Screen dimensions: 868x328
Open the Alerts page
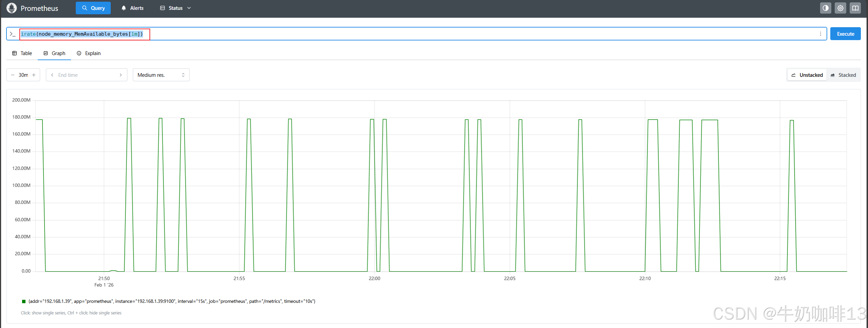point(132,8)
